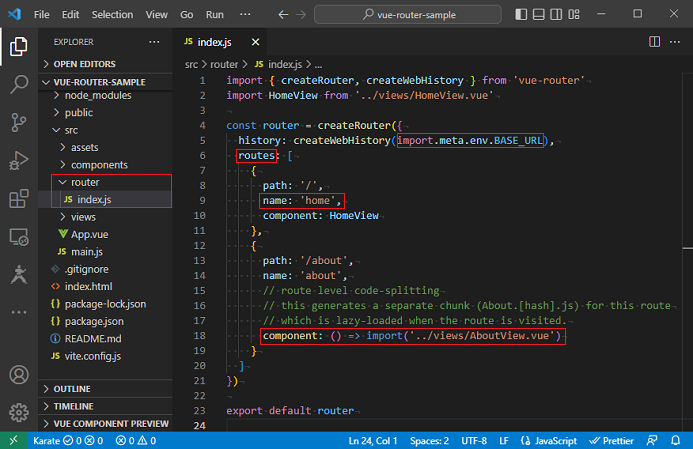Click the router breadcrumb in editor path
This screenshot has width=693, height=449.
point(224,65)
